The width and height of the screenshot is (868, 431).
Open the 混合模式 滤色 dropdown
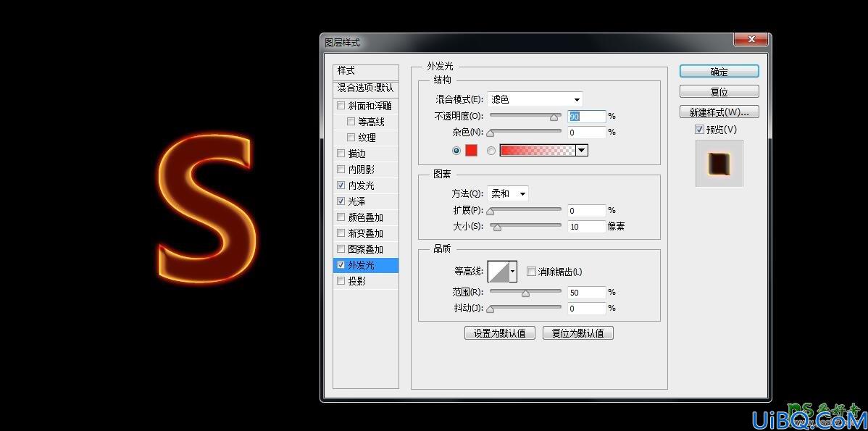click(535, 99)
